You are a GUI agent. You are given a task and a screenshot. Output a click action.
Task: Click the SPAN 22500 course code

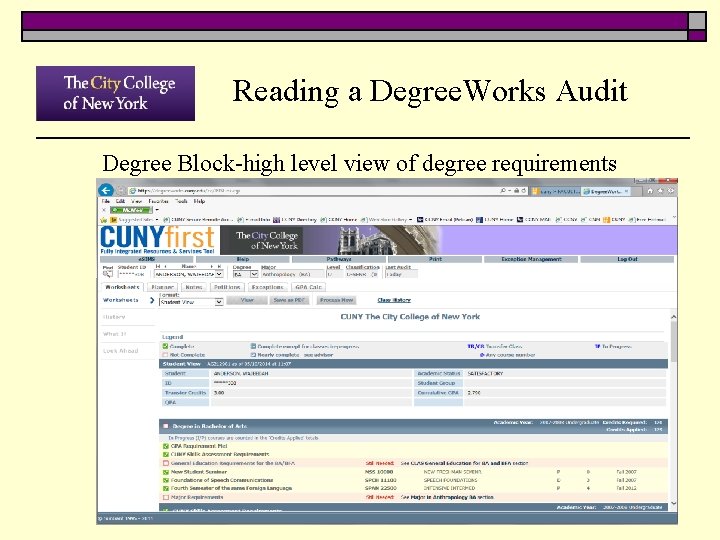click(380, 488)
